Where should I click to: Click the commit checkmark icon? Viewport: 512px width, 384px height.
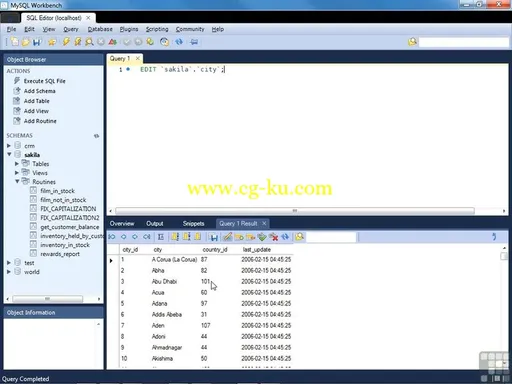pos(127,42)
